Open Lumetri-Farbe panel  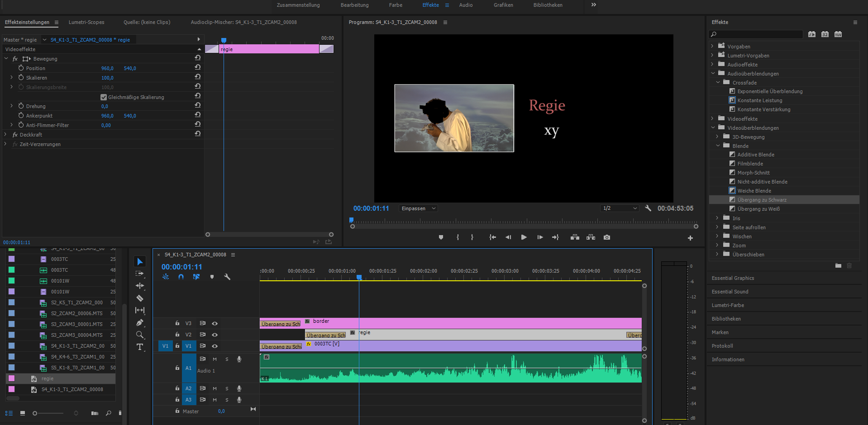pyautogui.click(x=728, y=305)
